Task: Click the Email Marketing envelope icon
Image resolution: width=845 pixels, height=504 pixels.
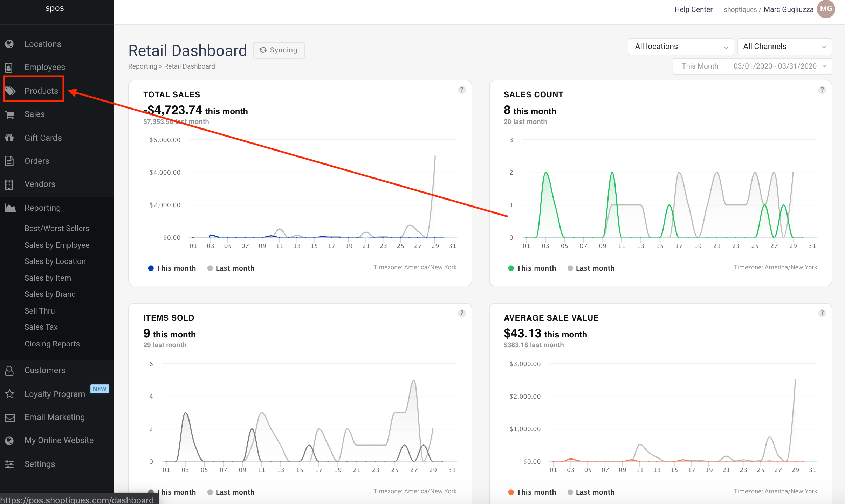Action: [10, 418]
